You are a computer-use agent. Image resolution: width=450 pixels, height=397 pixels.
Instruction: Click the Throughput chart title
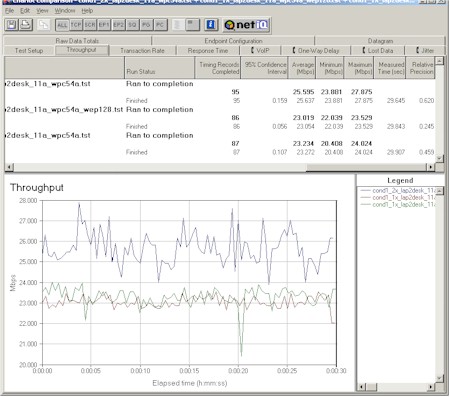click(x=37, y=188)
